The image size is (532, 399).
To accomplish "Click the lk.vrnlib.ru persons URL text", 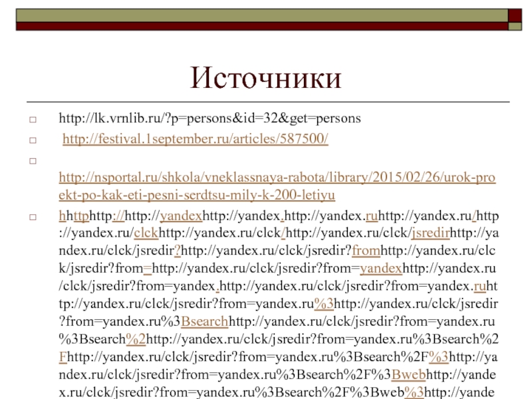I will point(209,118).
